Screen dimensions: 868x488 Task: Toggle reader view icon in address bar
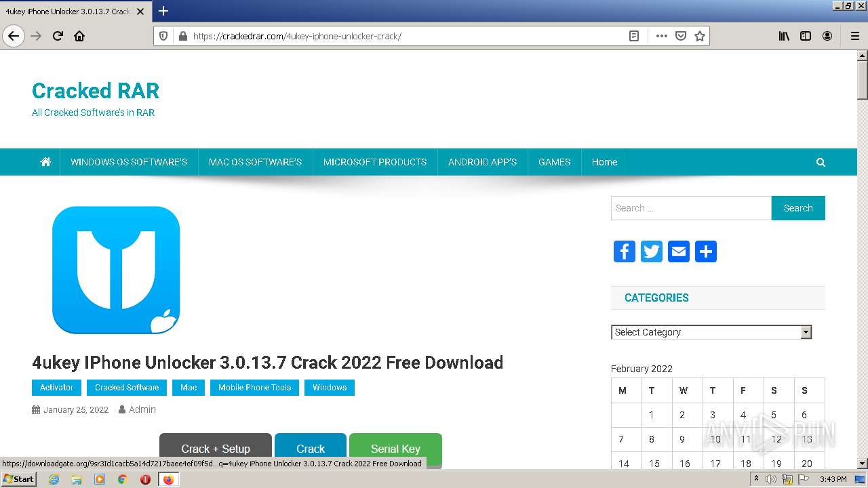click(x=634, y=36)
